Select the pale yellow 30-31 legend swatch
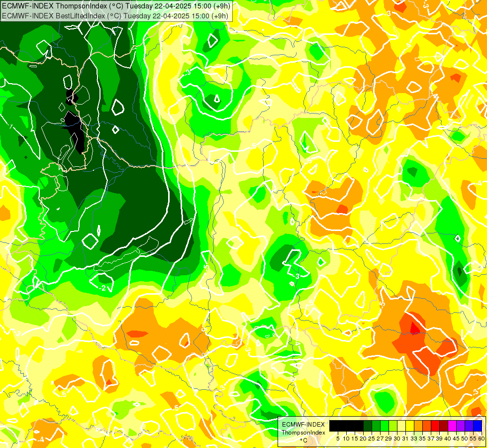The height and width of the screenshot is (448, 487). (x=401, y=426)
